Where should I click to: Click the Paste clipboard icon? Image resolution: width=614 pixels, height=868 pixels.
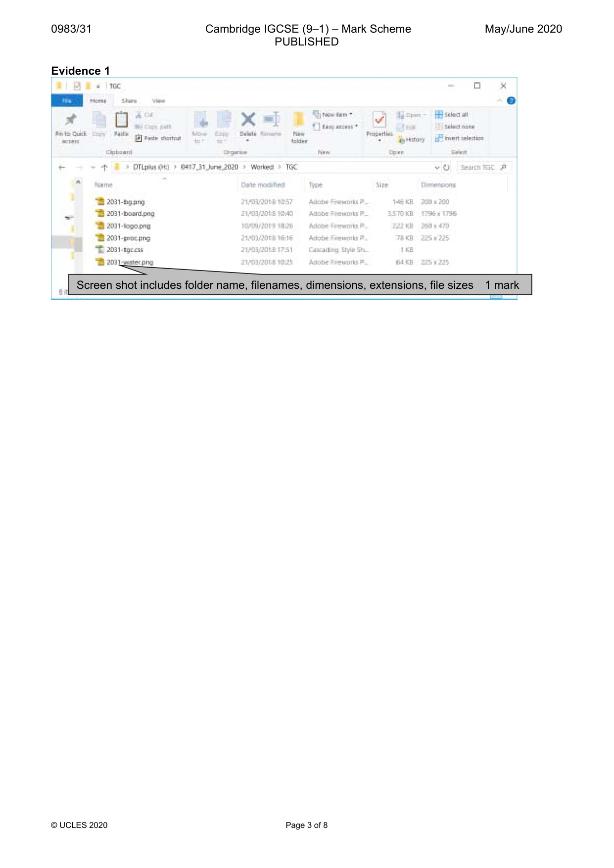(121, 120)
